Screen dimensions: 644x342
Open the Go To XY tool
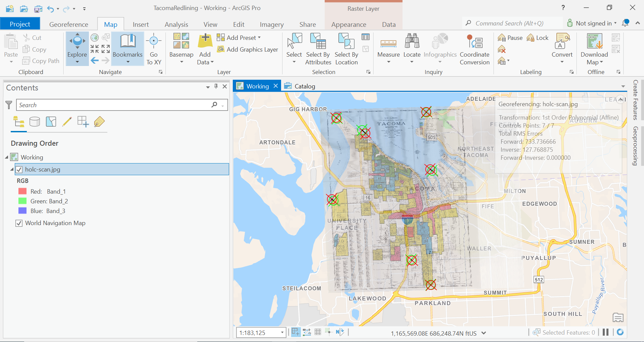154,49
